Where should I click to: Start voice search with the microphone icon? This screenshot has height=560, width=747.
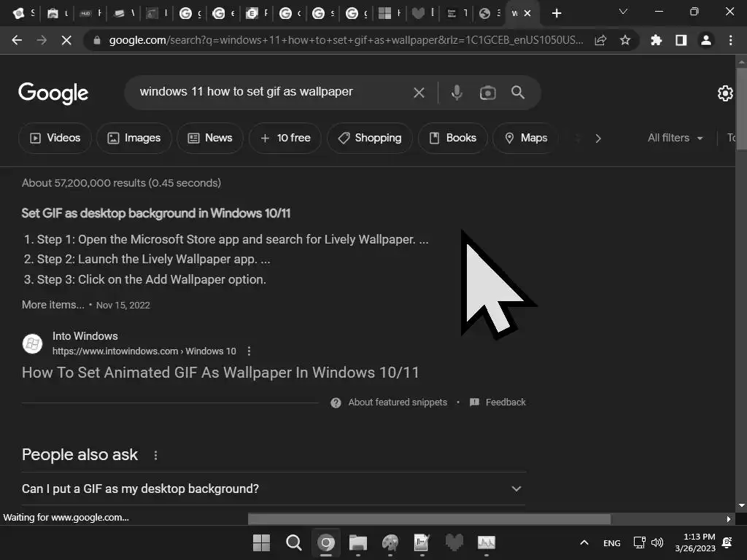click(x=457, y=93)
